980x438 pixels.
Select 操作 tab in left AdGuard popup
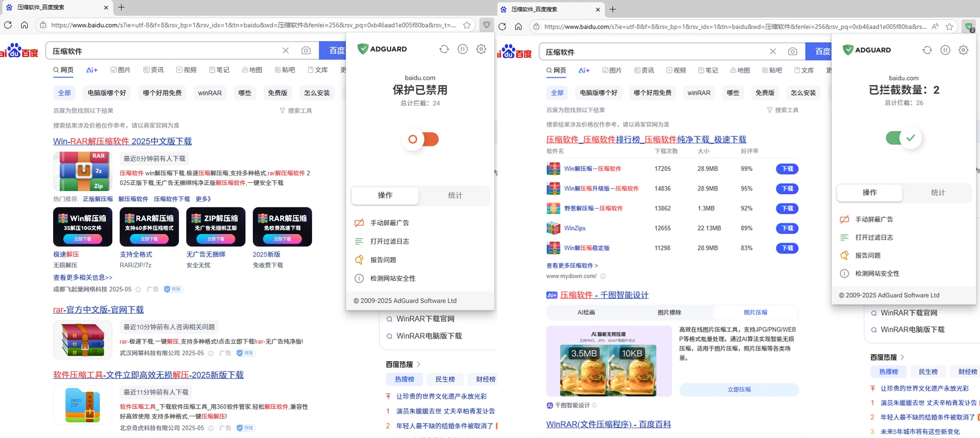coord(385,196)
